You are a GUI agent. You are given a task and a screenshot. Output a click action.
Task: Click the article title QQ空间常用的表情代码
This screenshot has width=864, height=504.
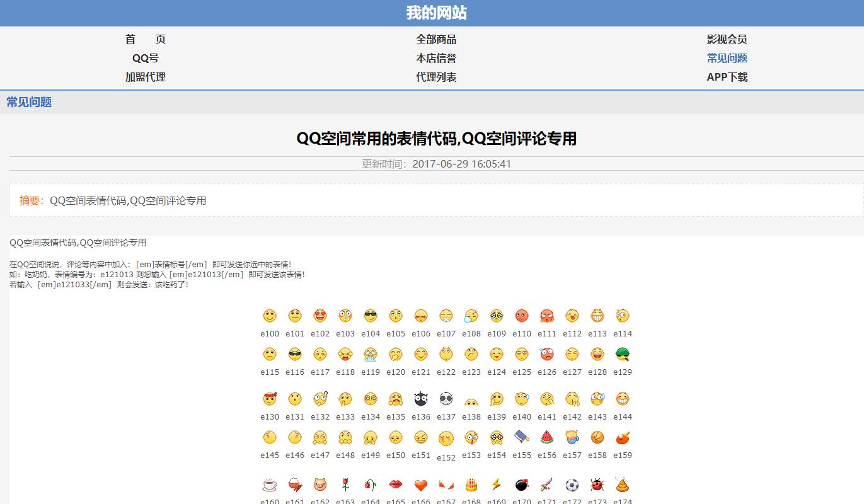pyautogui.click(x=436, y=139)
